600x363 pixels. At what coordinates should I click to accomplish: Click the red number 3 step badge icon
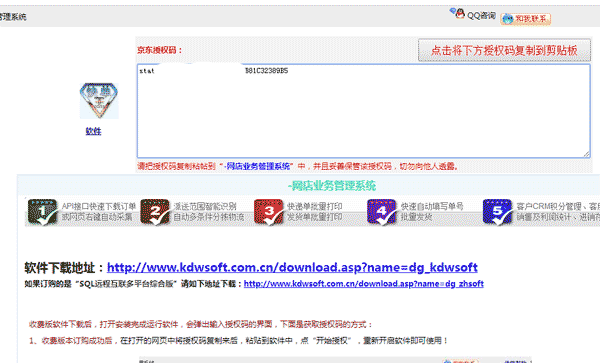point(269,212)
